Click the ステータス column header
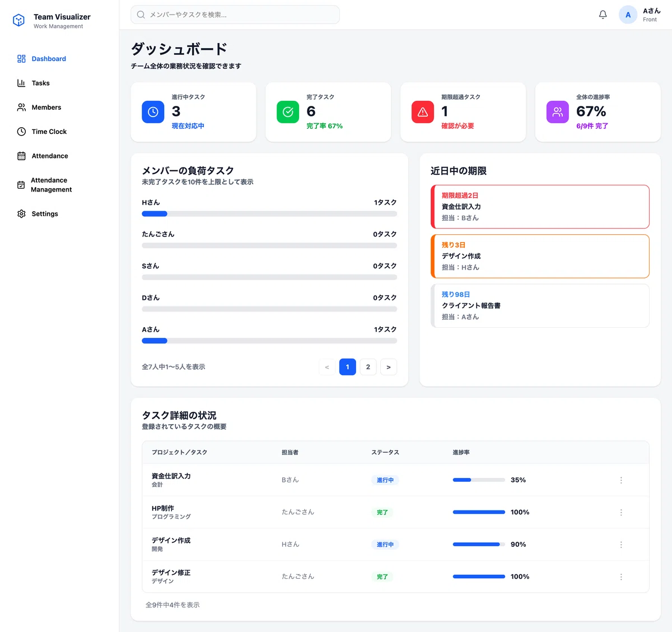This screenshot has height=632, width=672. pos(385,452)
